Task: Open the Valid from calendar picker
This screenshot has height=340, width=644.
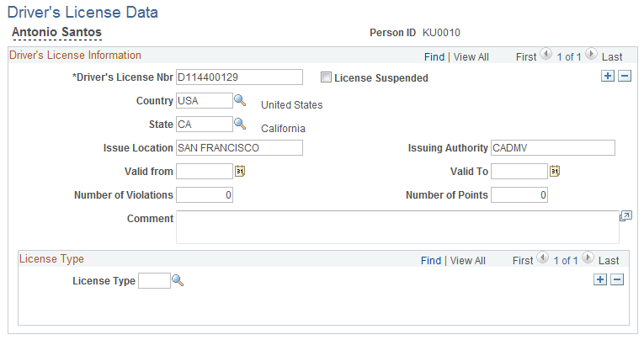Action: pyautogui.click(x=240, y=171)
